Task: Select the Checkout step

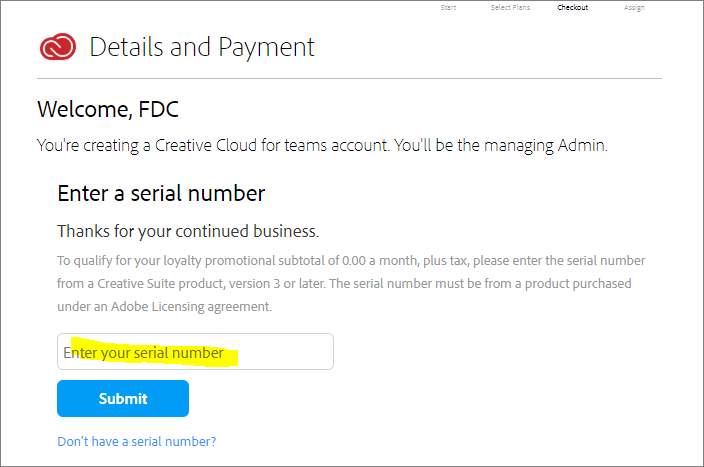Action: [572, 8]
